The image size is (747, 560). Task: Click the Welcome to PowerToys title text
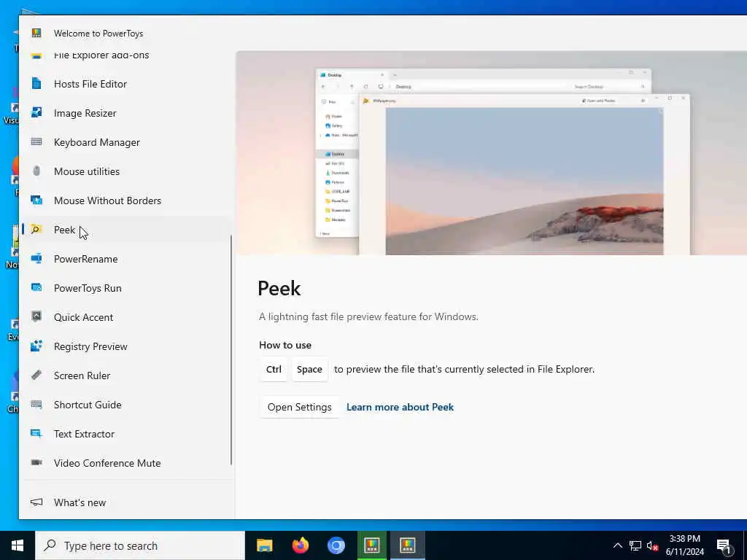coord(98,34)
